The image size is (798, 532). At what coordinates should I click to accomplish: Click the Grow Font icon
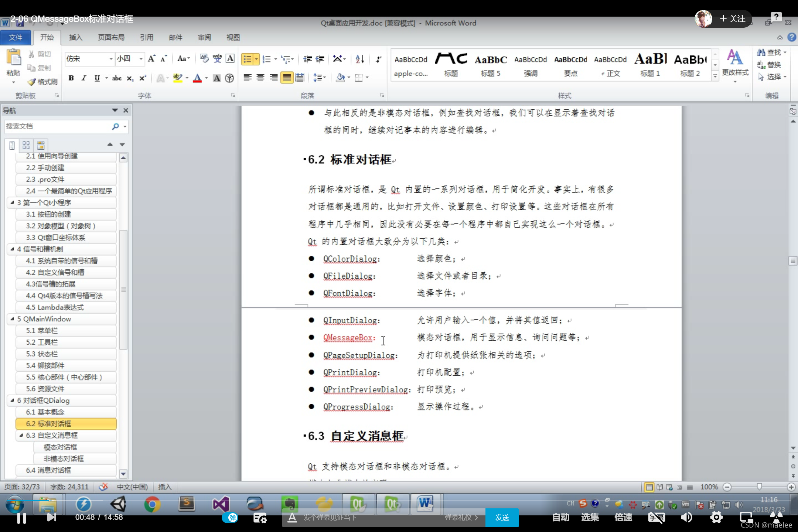(151, 59)
